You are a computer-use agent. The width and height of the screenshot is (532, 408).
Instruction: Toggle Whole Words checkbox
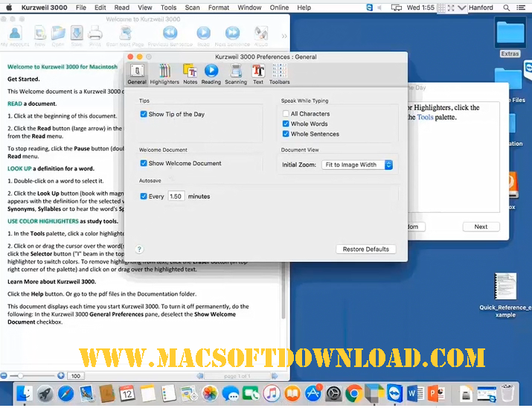[x=286, y=124]
